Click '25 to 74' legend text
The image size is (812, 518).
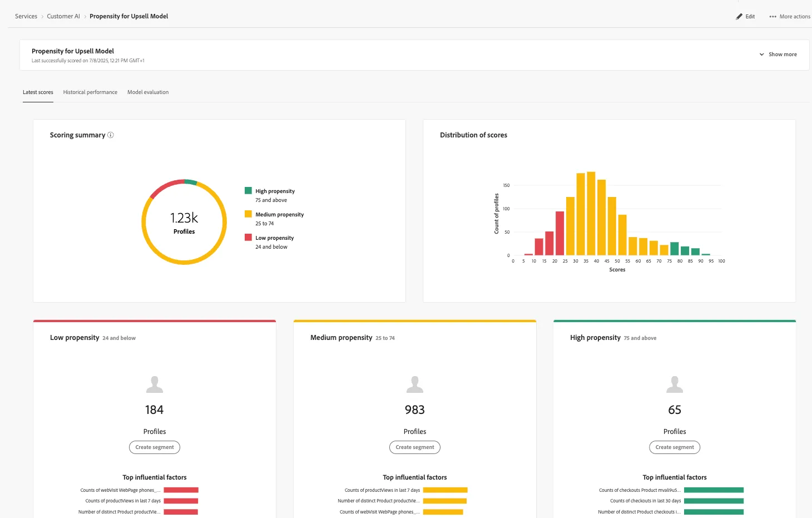pos(265,224)
